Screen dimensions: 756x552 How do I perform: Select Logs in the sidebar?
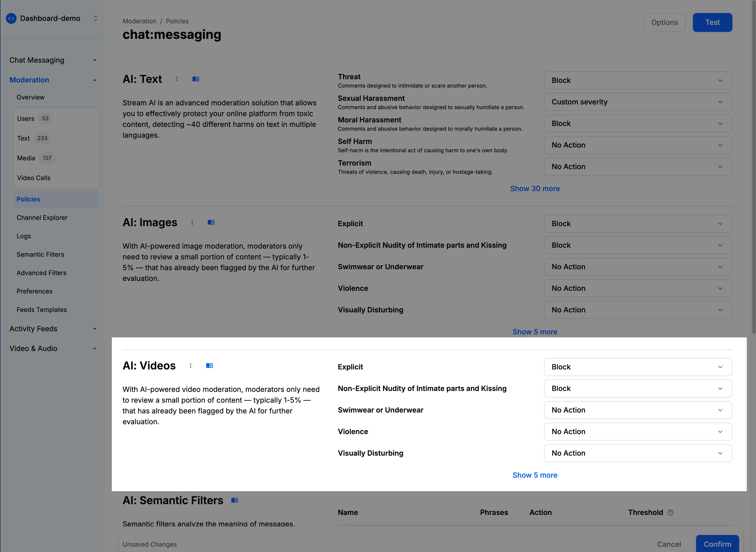(x=23, y=236)
